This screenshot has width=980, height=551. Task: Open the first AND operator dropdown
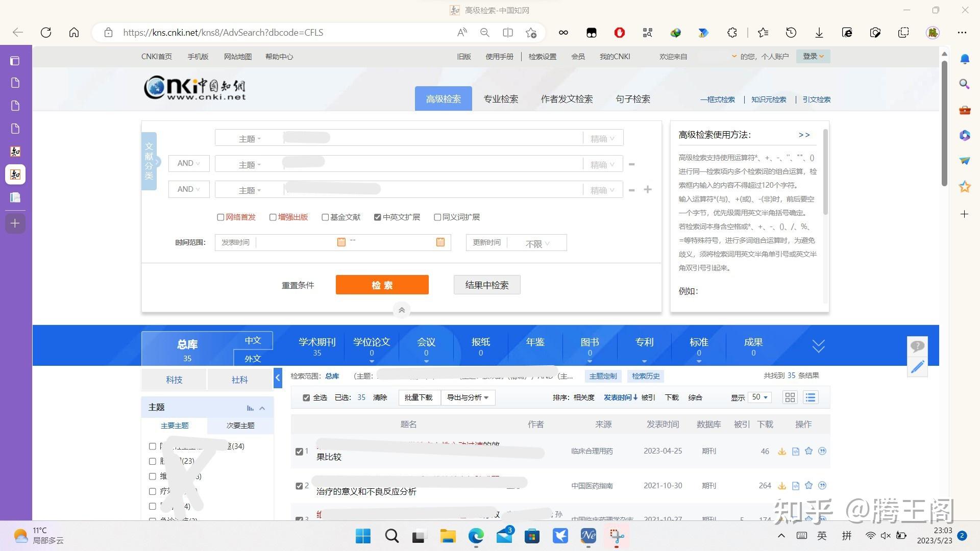click(x=189, y=163)
